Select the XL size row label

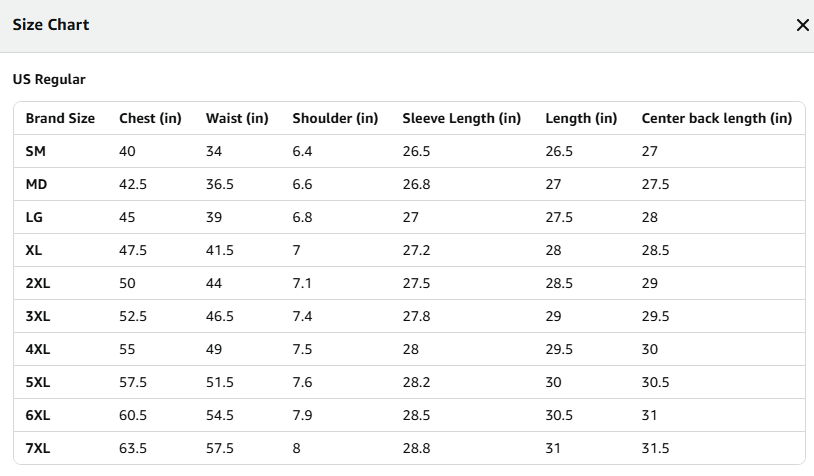click(33, 250)
